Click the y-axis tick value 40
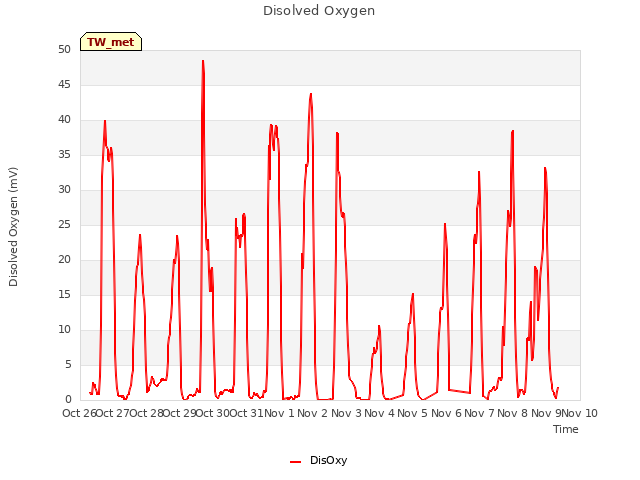The height and width of the screenshot is (480, 640). (64, 120)
